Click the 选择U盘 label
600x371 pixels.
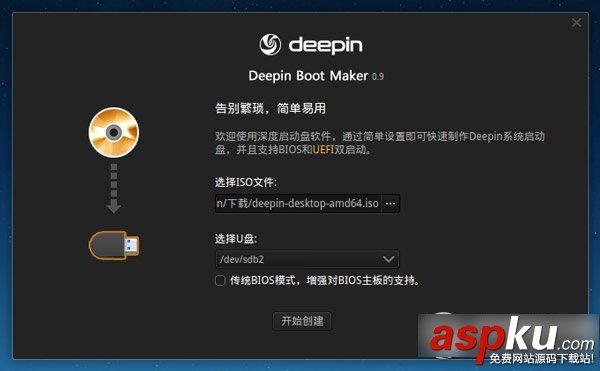tap(236, 239)
